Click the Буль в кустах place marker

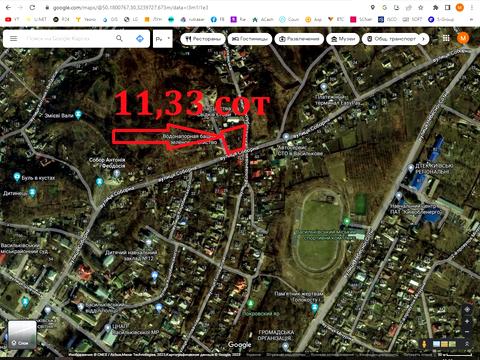tap(17, 177)
